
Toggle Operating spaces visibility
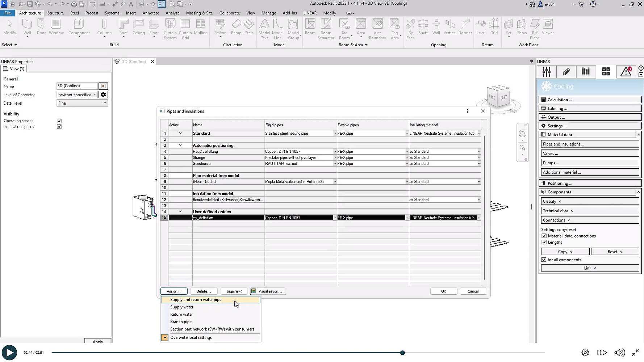coord(59,121)
